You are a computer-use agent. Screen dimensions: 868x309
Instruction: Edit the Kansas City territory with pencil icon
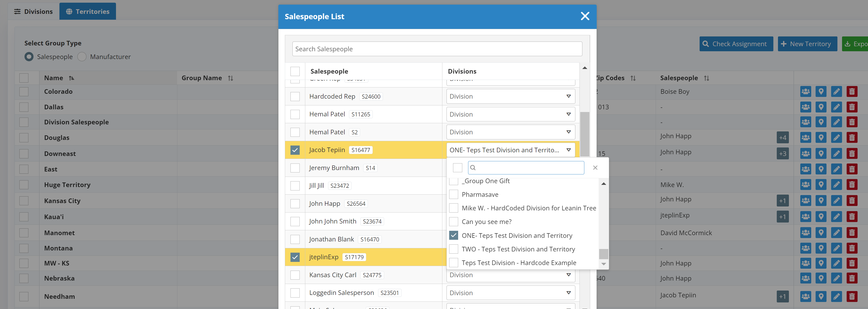[x=836, y=201]
